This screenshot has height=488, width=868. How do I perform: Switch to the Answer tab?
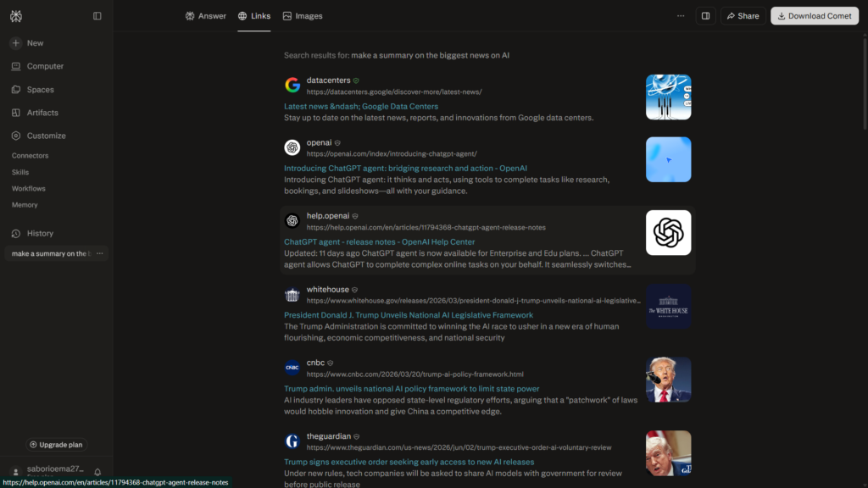pyautogui.click(x=205, y=16)
